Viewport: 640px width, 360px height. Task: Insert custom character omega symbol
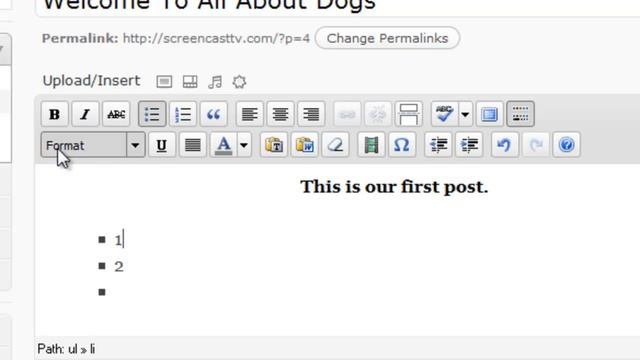(402, 145)
